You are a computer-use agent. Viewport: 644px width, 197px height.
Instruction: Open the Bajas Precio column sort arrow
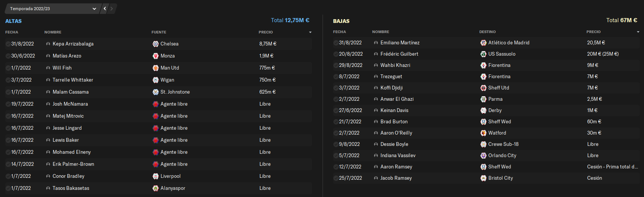[638, 32]
